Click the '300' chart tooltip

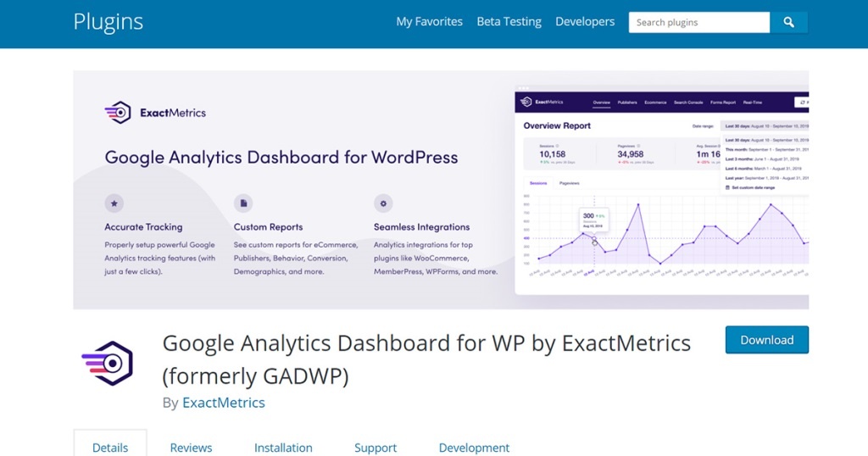pos(593,220)
